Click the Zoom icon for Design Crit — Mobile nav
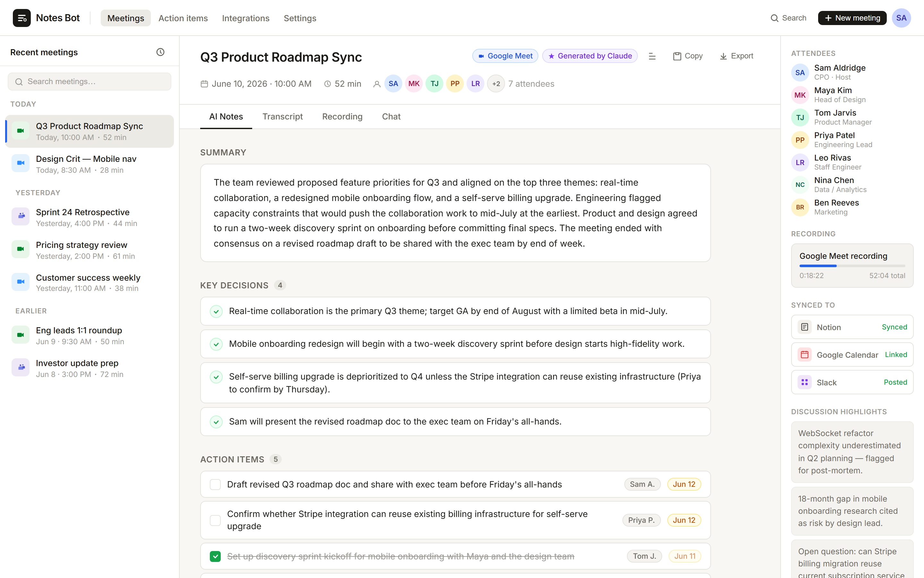 tap(21, 163)
